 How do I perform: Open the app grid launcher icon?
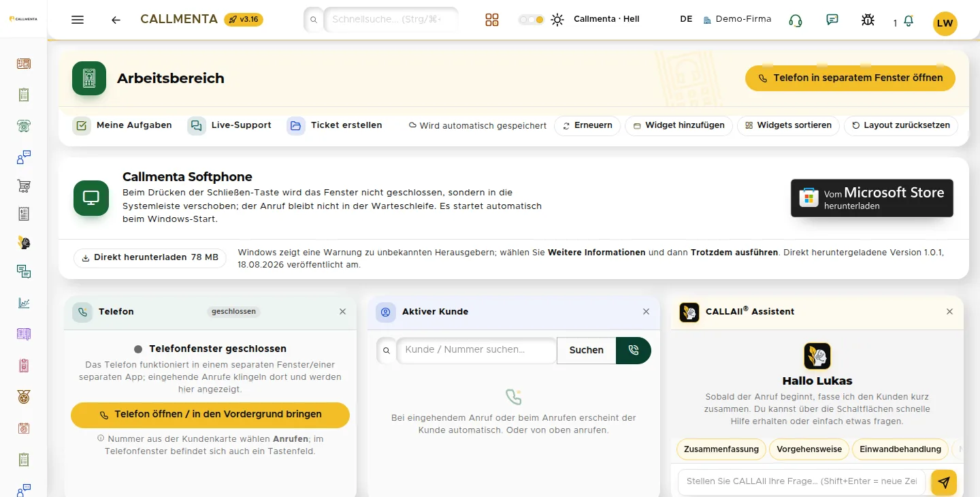tap(492, 20)
